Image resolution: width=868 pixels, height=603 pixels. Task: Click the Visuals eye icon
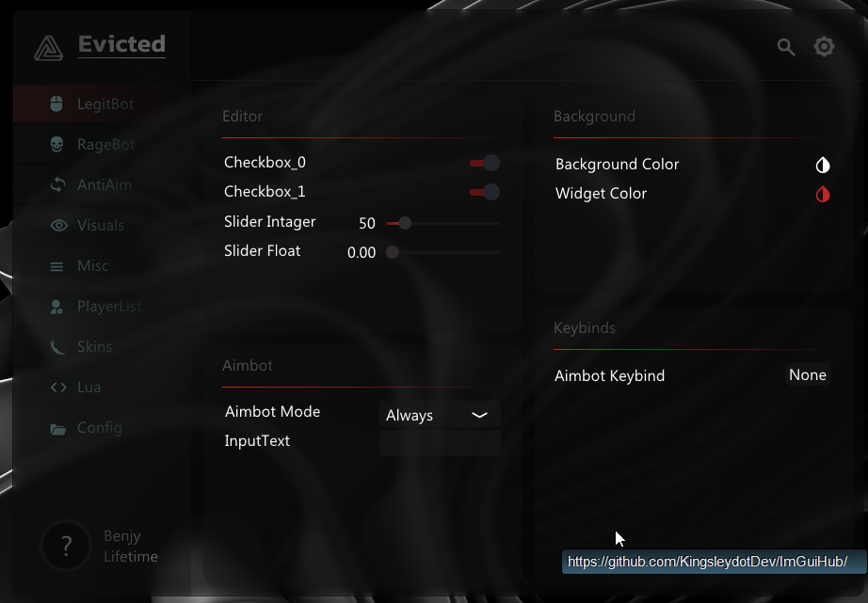(x=58, y=226)
